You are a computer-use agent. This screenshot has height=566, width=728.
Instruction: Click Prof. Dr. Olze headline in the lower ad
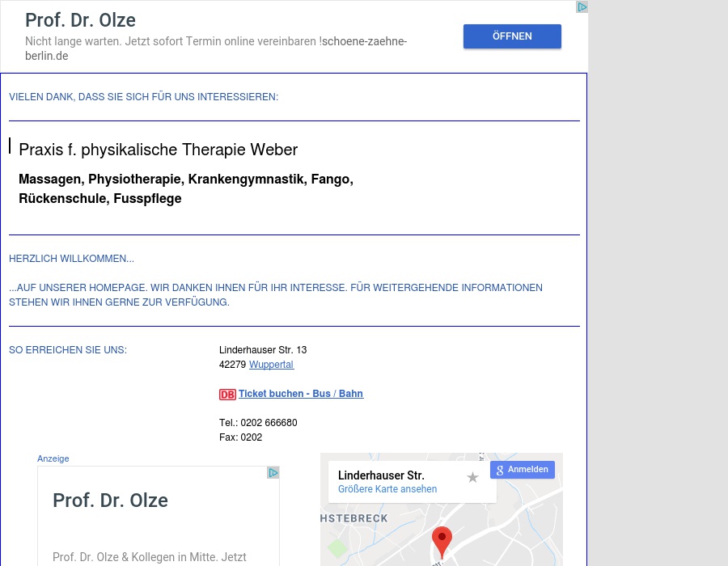110,501
